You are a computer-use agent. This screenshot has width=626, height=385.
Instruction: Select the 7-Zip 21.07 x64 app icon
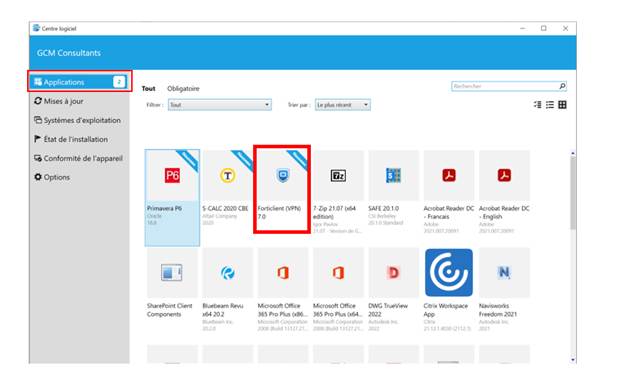338,175
